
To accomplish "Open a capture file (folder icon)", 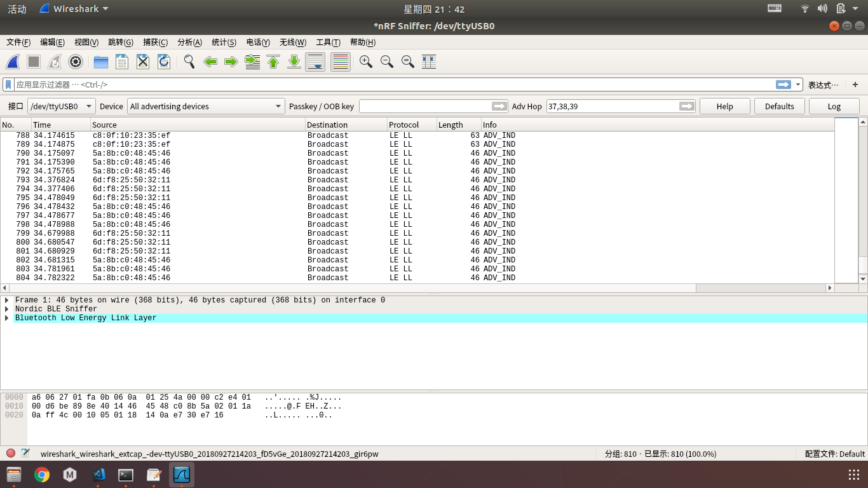I will [101, 62].
